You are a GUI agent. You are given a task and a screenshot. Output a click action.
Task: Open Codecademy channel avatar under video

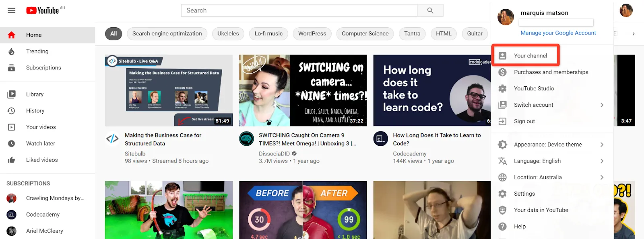click(x=380, y=139)
